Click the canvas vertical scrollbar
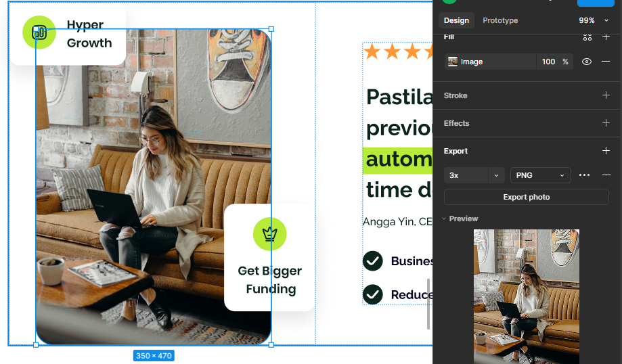The height and width of the screenshot is (364, 622). click(x=428, y=304)
